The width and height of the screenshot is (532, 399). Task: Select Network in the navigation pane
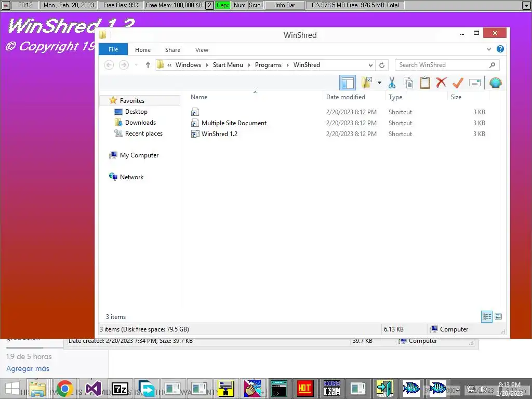click(131, 177)
